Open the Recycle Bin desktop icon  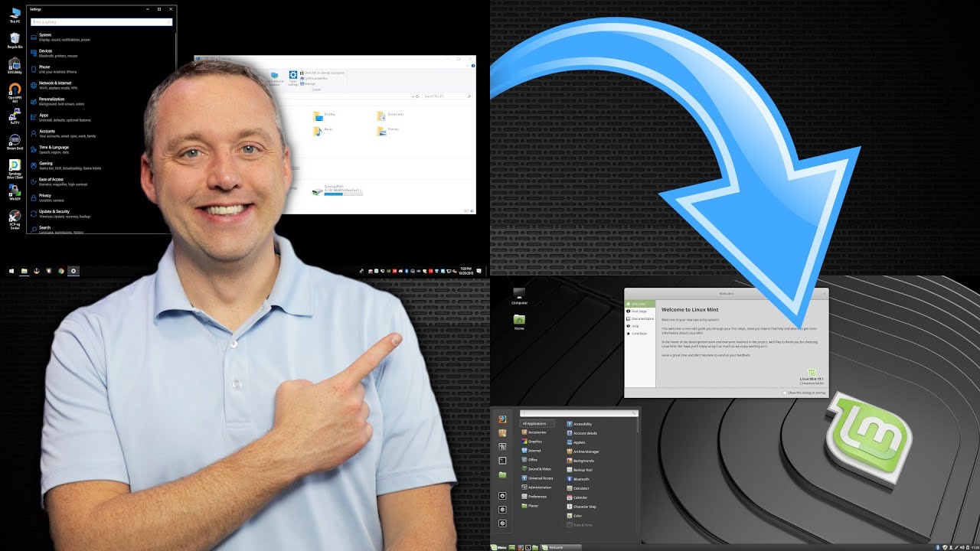point(15,40)
